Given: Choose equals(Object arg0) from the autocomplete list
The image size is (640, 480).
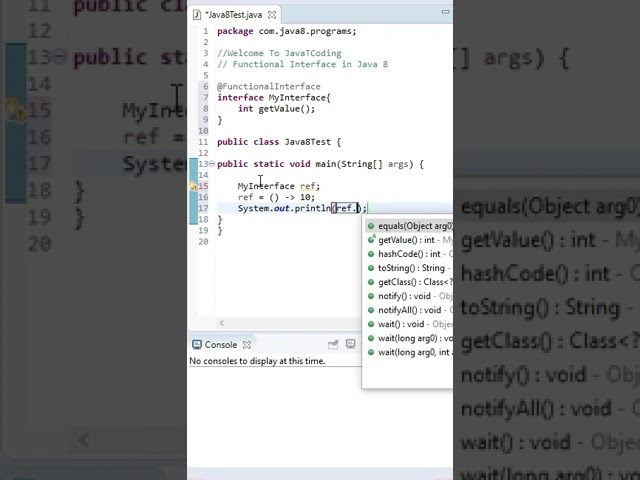Looking at the screenshot, I should (x=409, y=226).
